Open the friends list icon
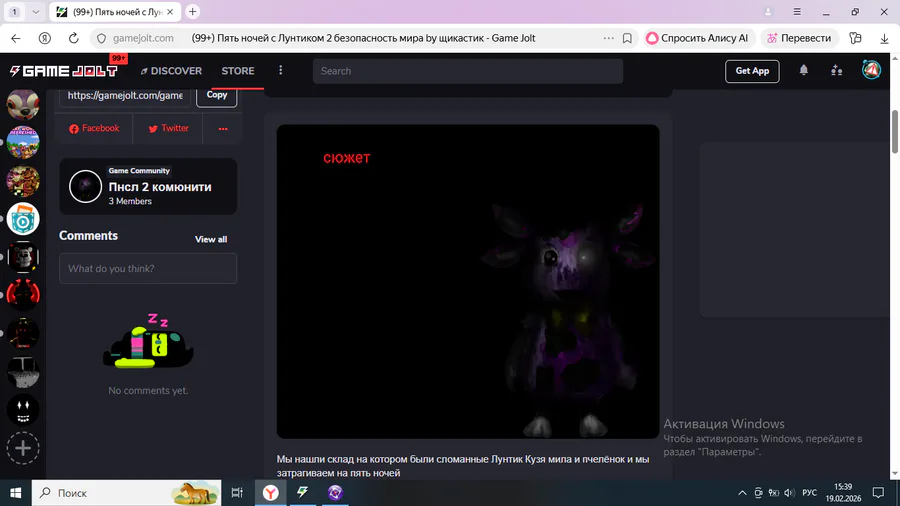The height and width of the screenshot is (506, 900). (x=836, y=71)
